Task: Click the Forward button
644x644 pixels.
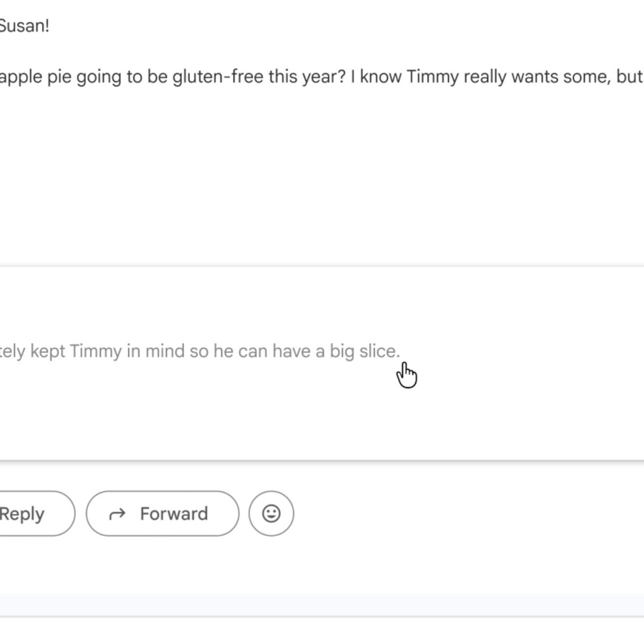Action: click(163, 514)
